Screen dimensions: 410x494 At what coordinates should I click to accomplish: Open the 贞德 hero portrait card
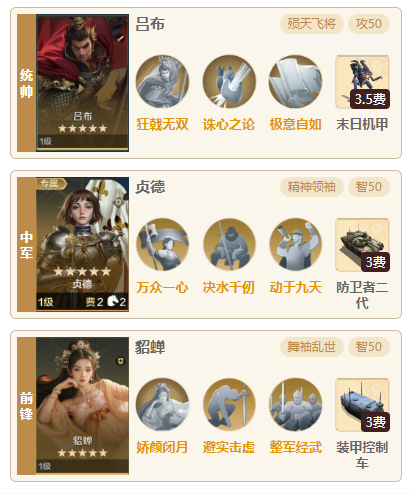coord(82,244)
